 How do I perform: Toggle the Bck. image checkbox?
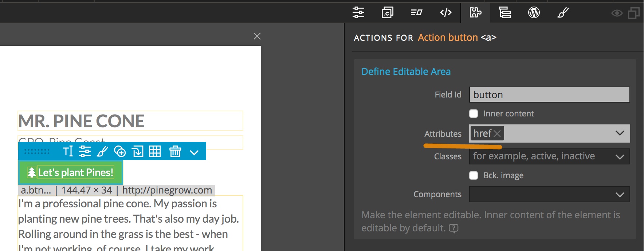point(474,175)
